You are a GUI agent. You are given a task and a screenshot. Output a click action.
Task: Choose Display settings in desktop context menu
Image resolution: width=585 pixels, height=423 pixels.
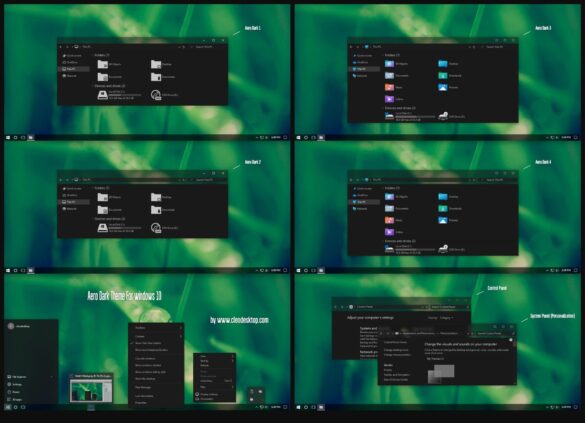click(x=215, y=394)
